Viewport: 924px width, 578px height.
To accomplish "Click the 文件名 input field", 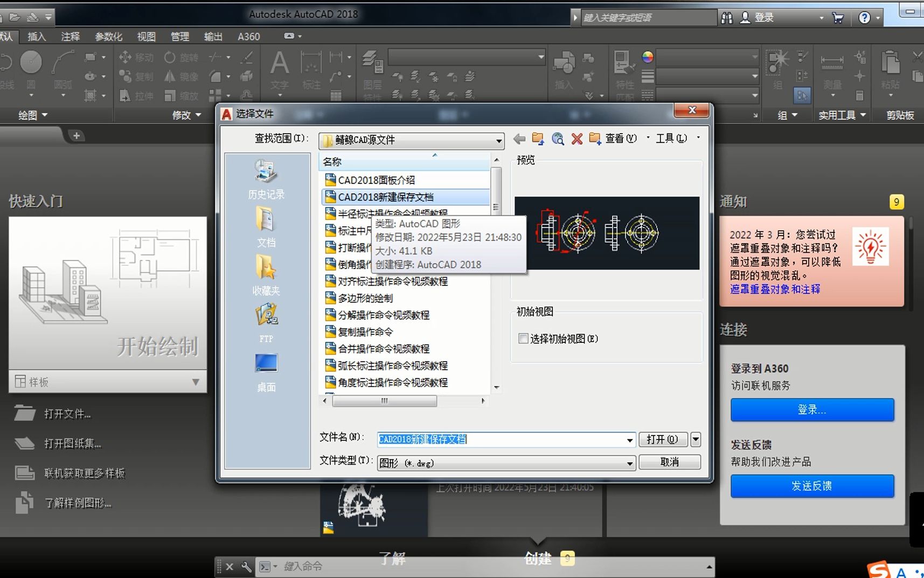I will click(x=501, y=439).
